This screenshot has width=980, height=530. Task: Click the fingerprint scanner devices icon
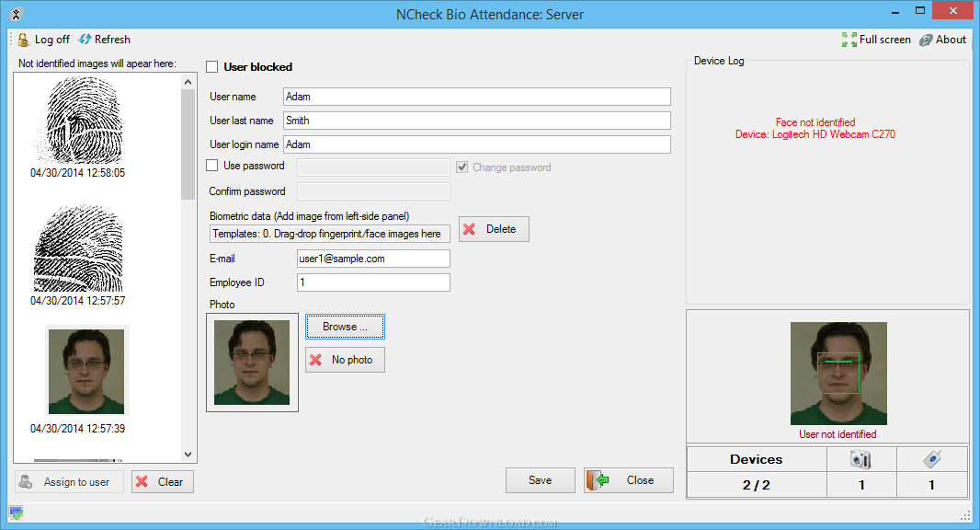pos(932,458)
